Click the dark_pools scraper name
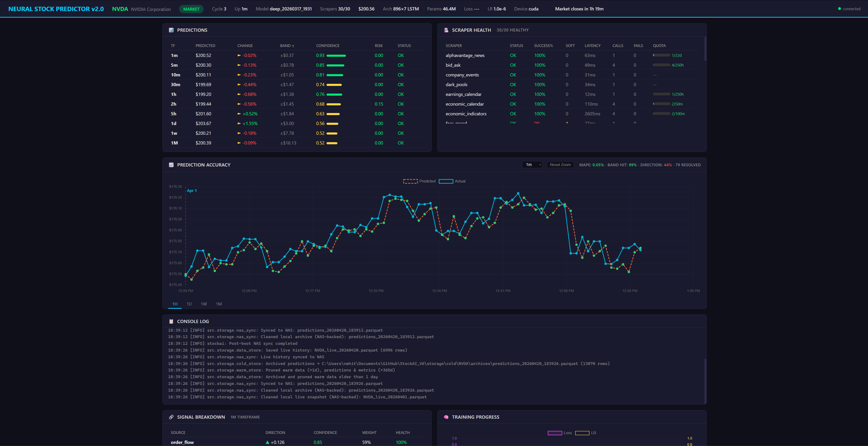868x446 pixels. point(456,85)
